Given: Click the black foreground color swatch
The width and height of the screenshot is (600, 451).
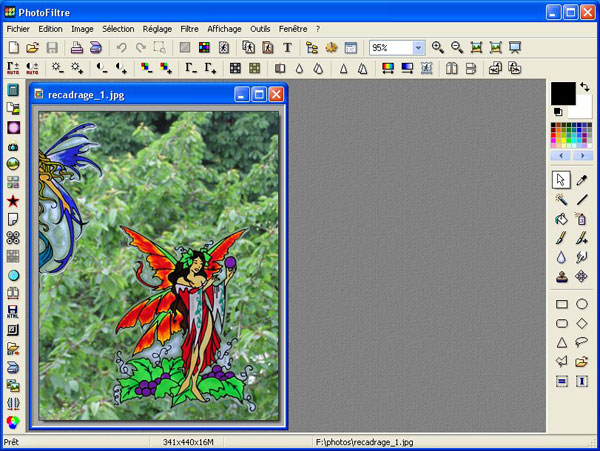Looking at the screenshot, I should 563,93.
